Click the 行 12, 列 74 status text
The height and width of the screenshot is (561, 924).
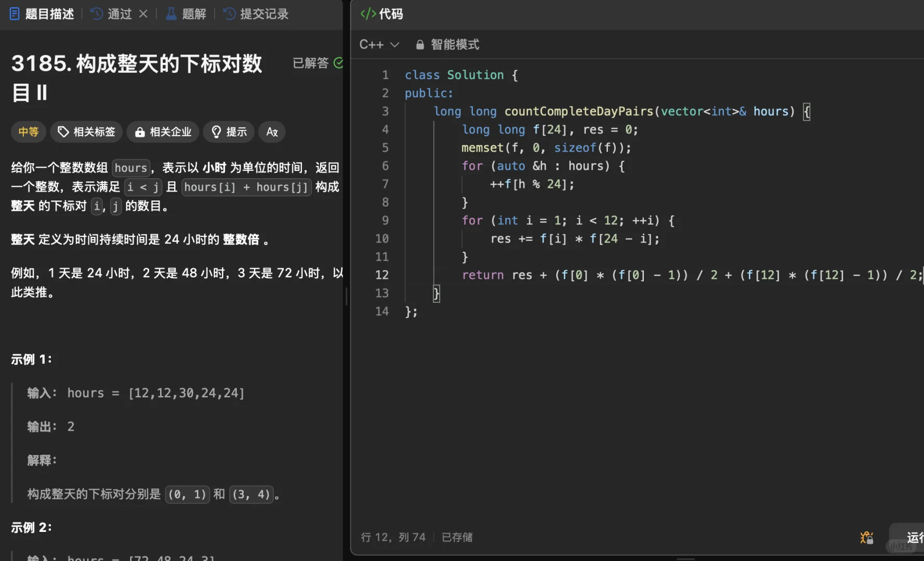(393, 537)
